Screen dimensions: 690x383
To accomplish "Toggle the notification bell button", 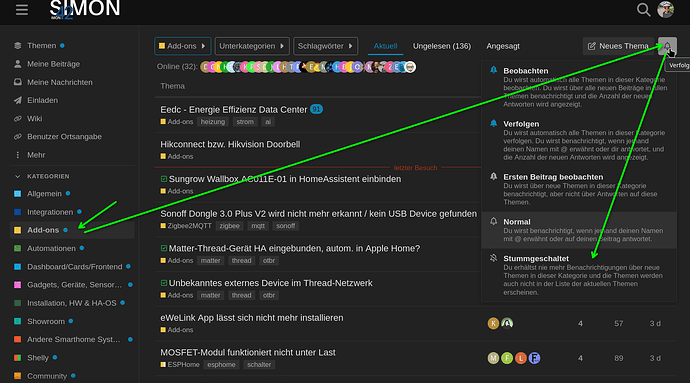I will [667, 46].
